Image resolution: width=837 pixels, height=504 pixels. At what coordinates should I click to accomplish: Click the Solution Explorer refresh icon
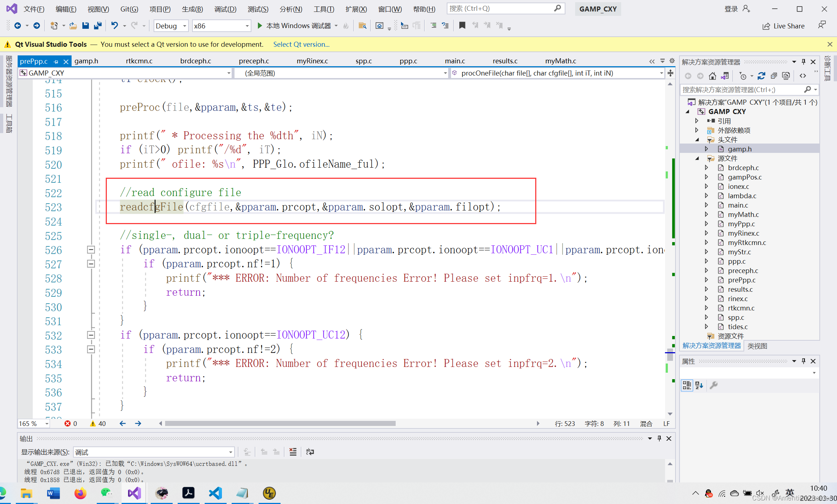click(x=761, y=76)
